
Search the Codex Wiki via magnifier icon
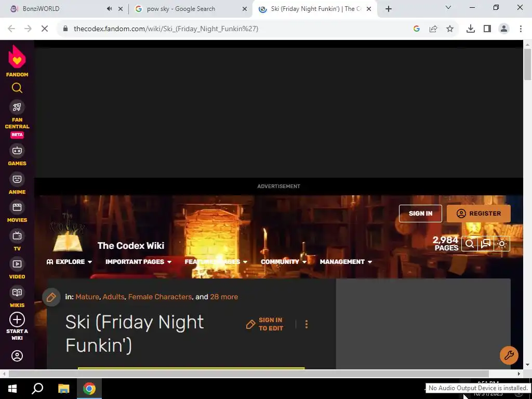(470, 244)
